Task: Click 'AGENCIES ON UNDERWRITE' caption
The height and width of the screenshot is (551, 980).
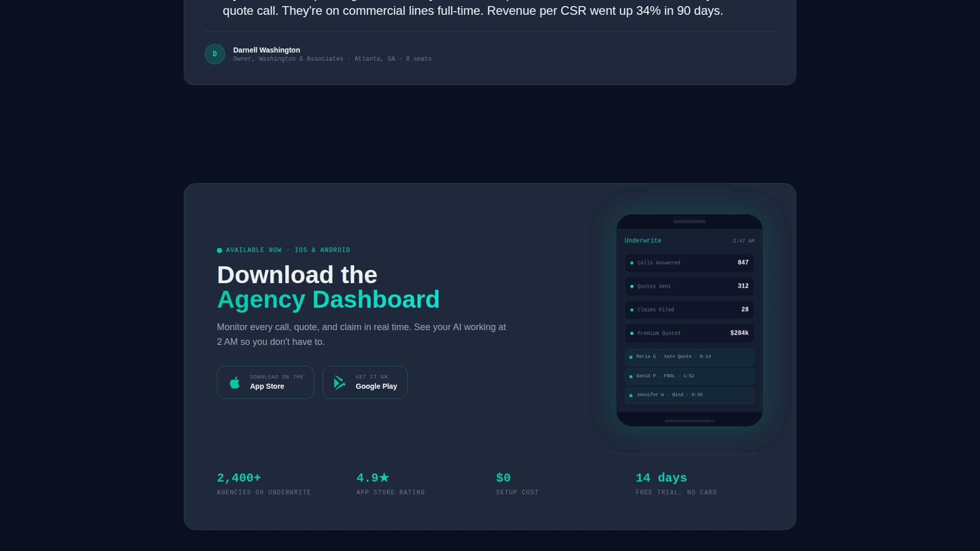Action: (264, 492)
